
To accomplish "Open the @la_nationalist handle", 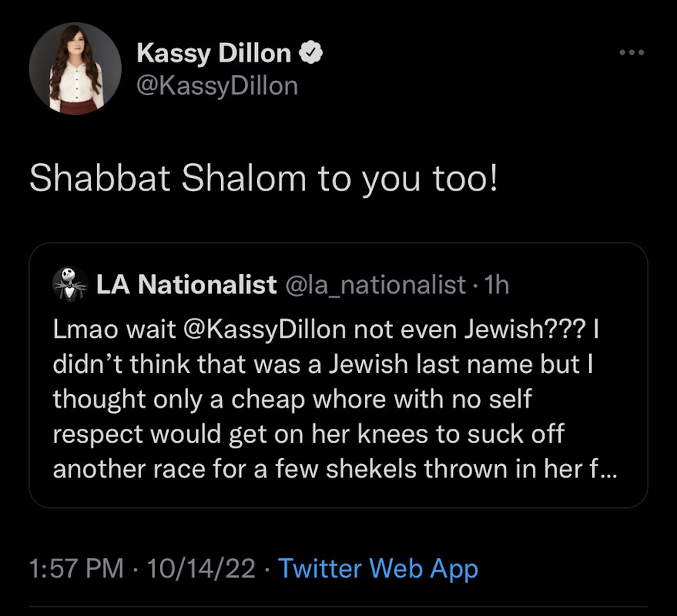I will tap(375, 285).
